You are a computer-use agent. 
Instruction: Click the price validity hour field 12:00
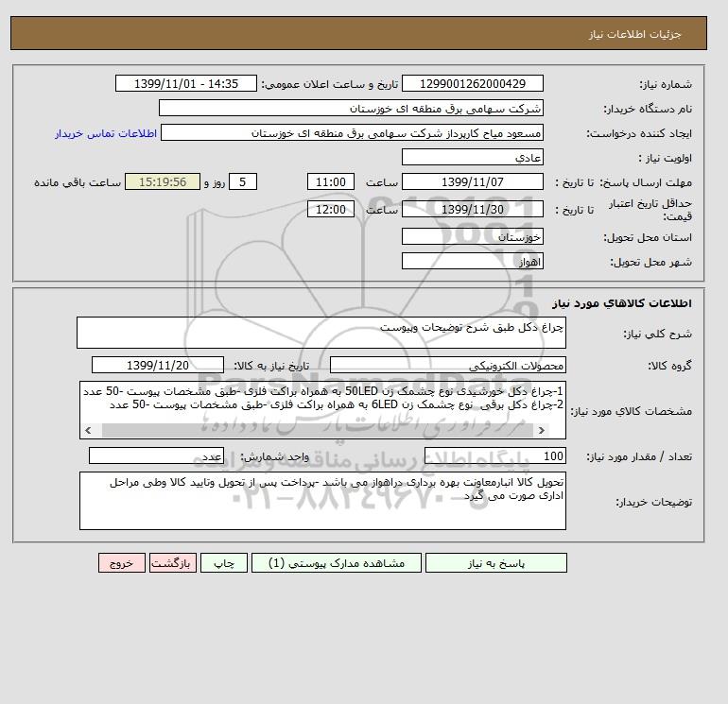331,209
